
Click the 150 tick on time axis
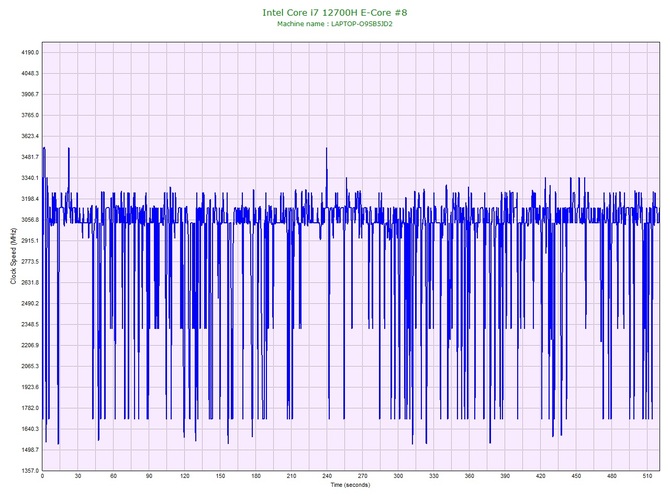[x=220, y=476]
